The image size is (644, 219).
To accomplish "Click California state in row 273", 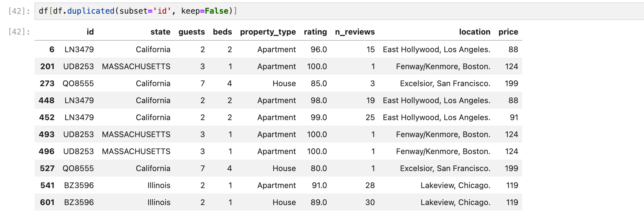I will tap(153, 83).
